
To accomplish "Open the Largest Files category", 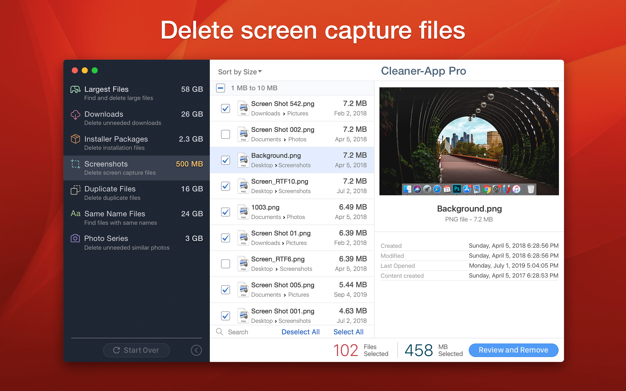I will (x=137, y=93).
